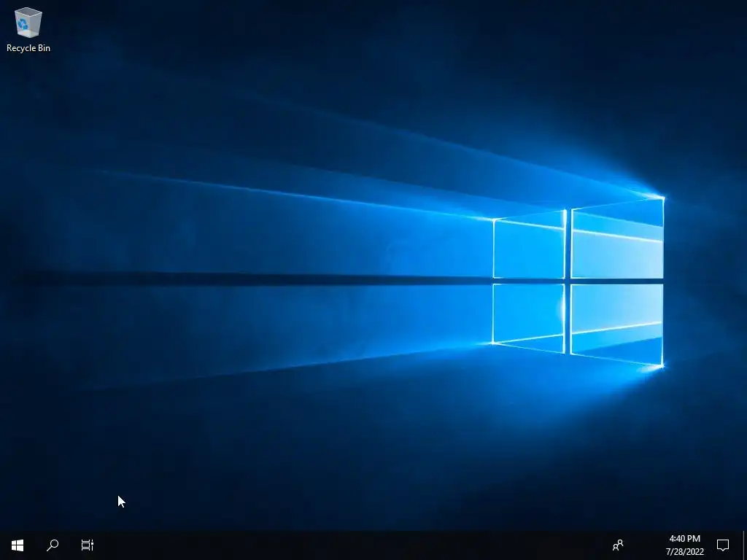Open taskbar search magnifier
The height and width of the screenshot is (560, 747).
coord(53,545)
